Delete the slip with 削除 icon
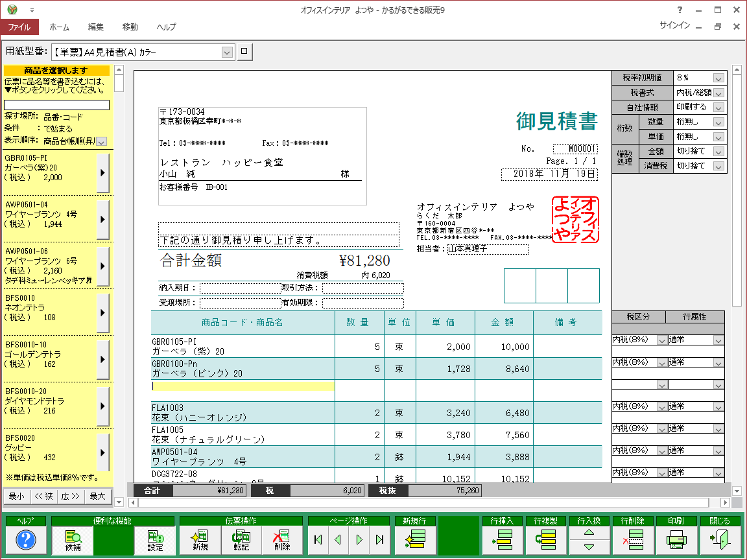 [x=282, y=540]
